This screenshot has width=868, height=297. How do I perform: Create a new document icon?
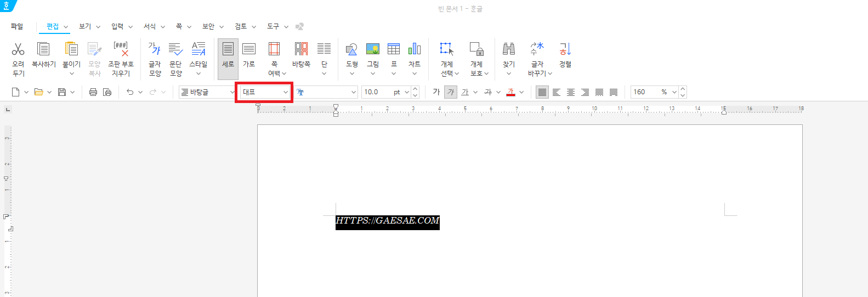click(x=15, y=92)
